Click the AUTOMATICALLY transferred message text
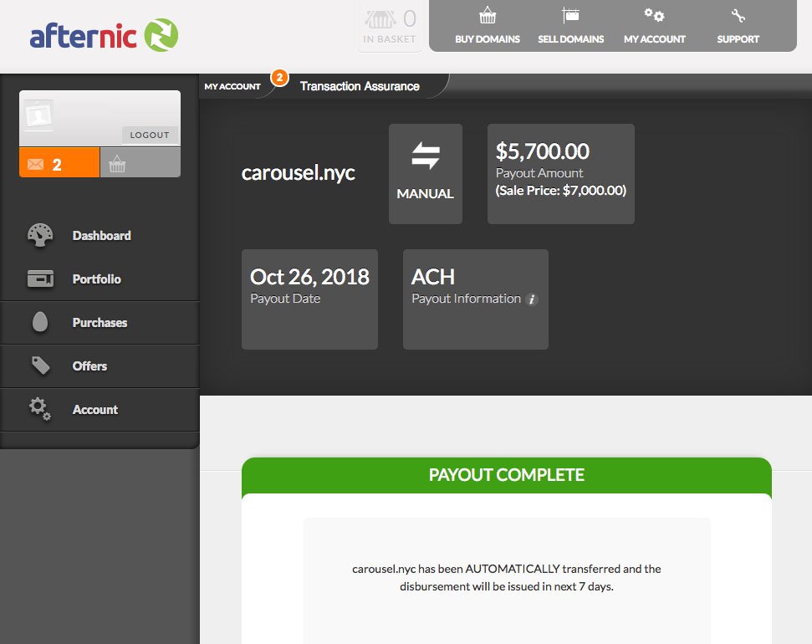Screen dimensions: 812x644 [x=507, y=578]
